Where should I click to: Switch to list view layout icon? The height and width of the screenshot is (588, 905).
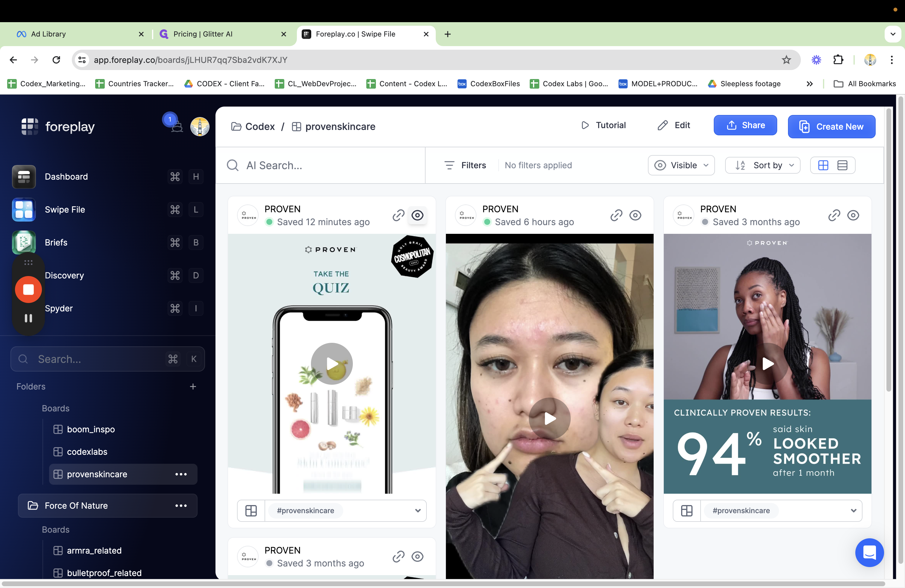[x=842, y=165]
